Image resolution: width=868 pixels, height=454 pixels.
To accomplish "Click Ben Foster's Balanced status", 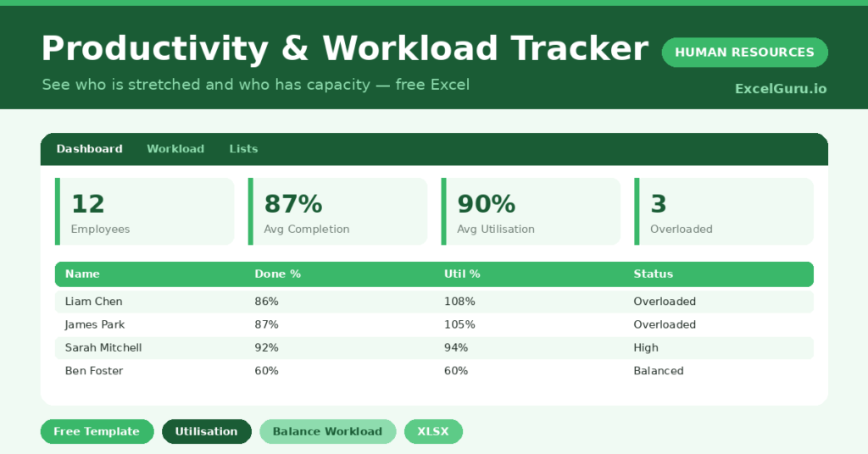I will click(x=658, y=371).
